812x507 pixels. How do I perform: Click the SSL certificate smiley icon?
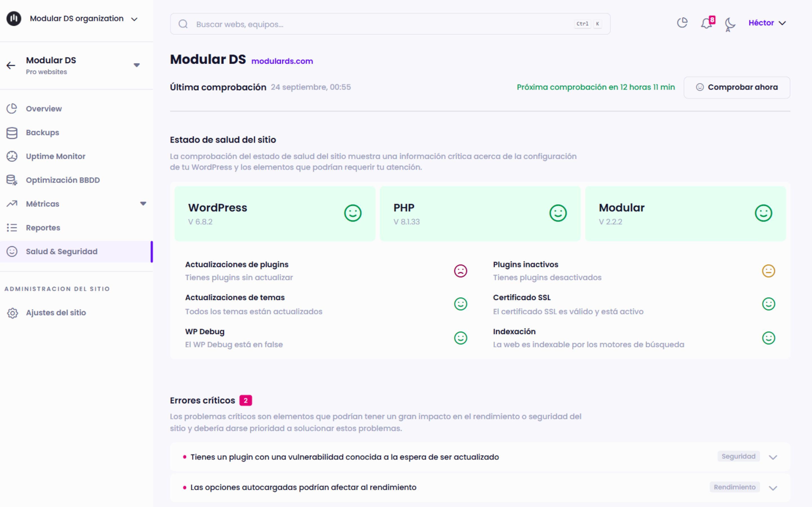coord(768,304)
